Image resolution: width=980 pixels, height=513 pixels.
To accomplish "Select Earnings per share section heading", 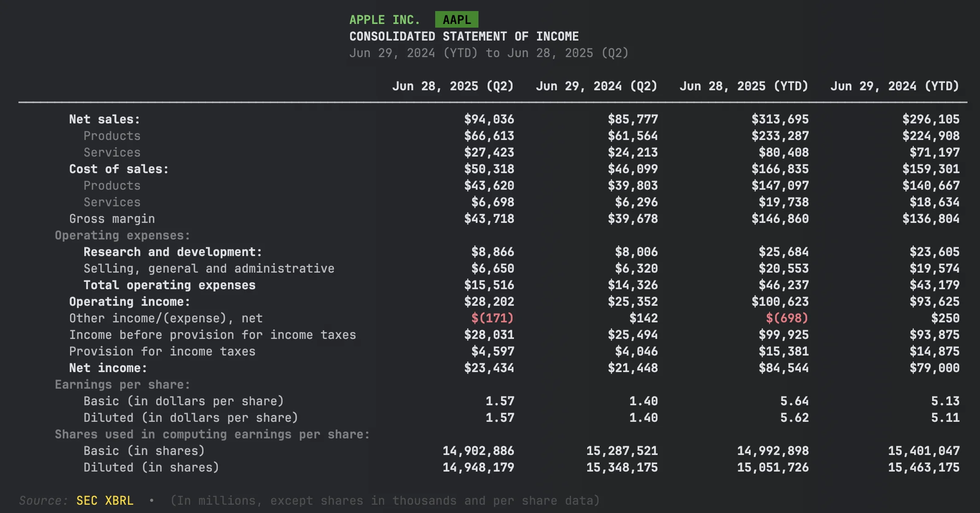I will click(x=122, y=385).
